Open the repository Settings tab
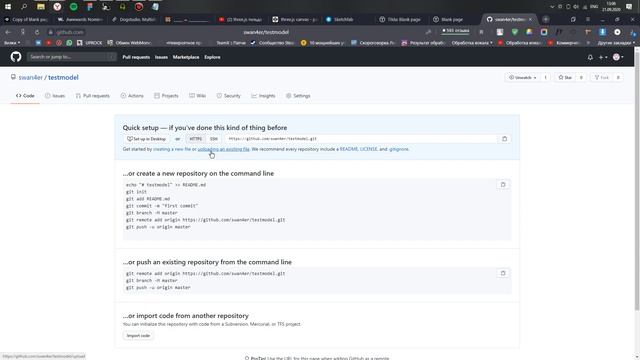The height and width of the screenshot is (360, 640). point(298,96)
